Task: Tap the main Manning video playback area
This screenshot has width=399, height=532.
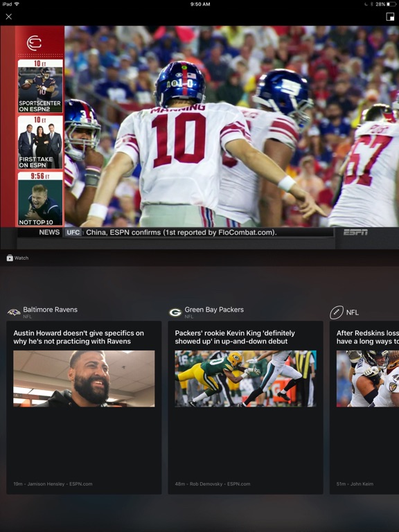Action: pyautogui.click(x=231, y=126)
